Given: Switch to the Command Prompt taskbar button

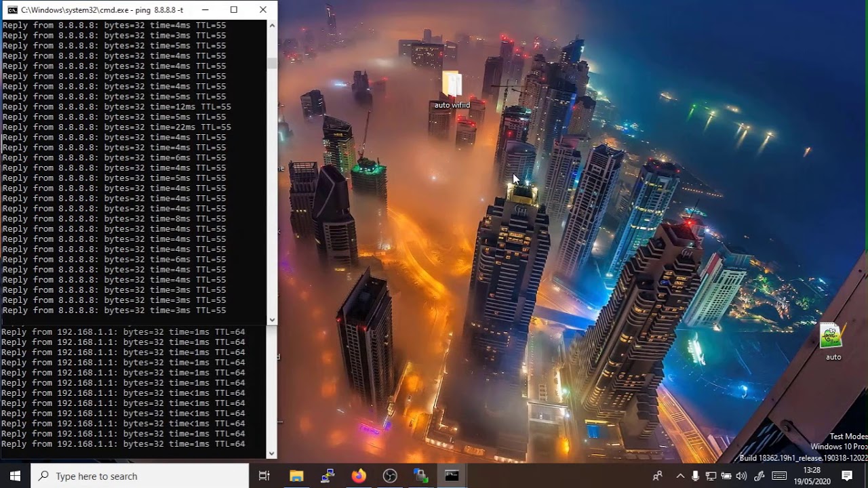Looking at the screenshot, I should pyautogui.click(x=452, y=476).
